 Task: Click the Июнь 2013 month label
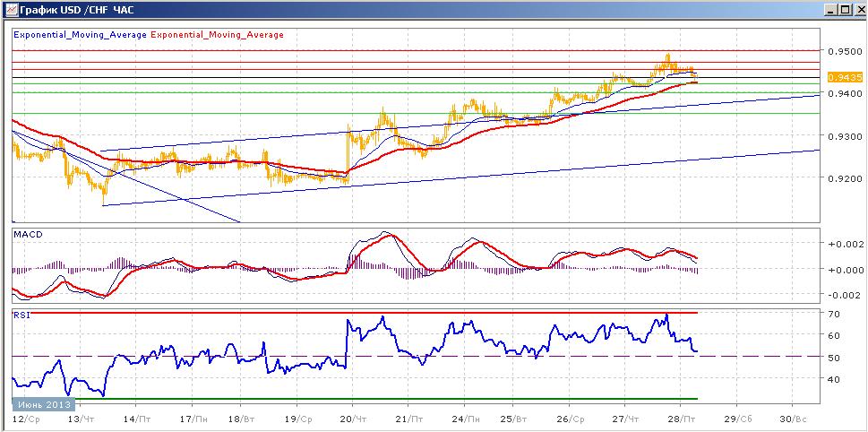(x=36, y=403)
